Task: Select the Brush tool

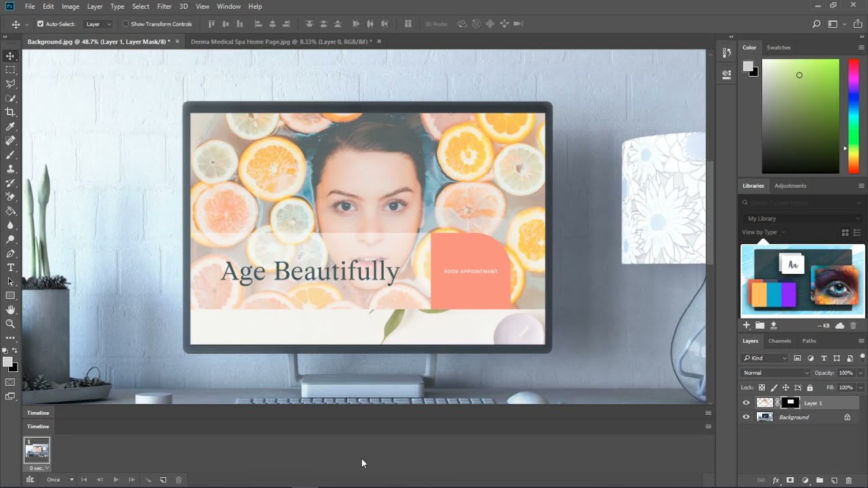Action: [10, 155]
